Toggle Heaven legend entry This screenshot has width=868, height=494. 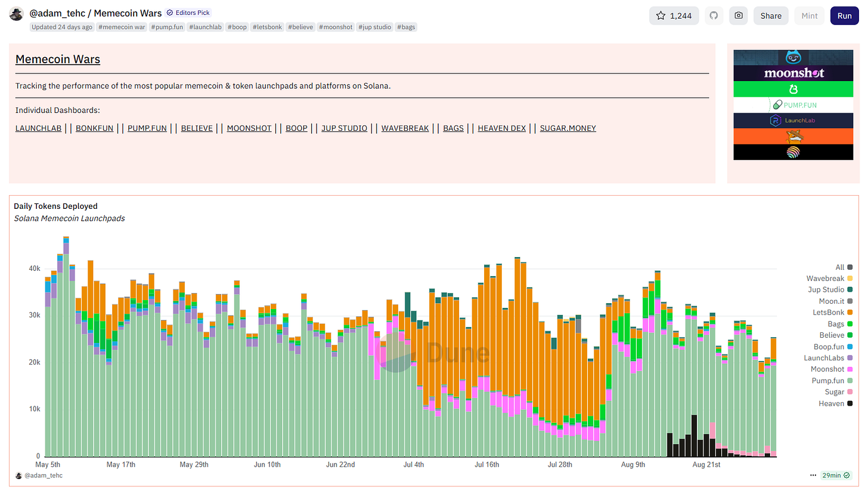(835, 403)
